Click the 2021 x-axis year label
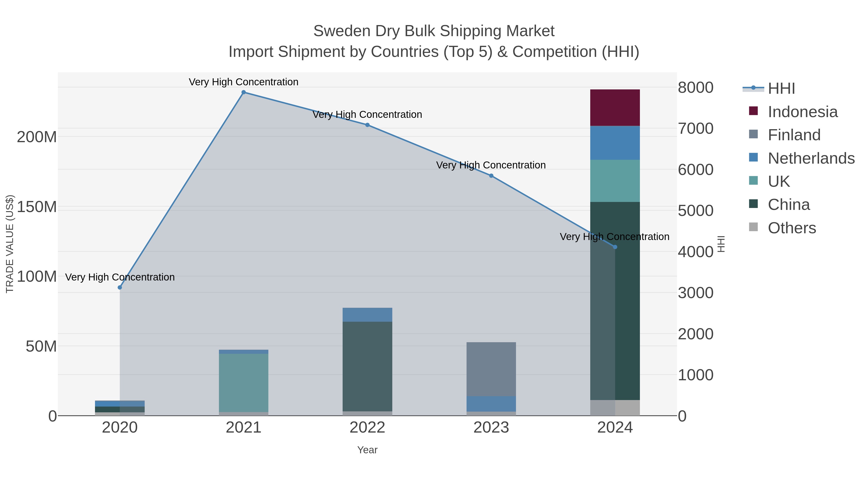Viewport: 868px width, 488px height. point(244,428)
